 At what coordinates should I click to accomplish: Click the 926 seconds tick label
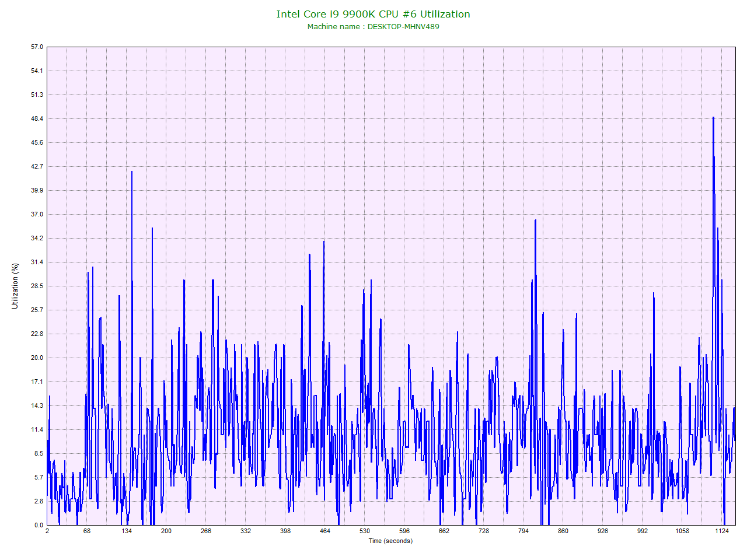[603, 531]
